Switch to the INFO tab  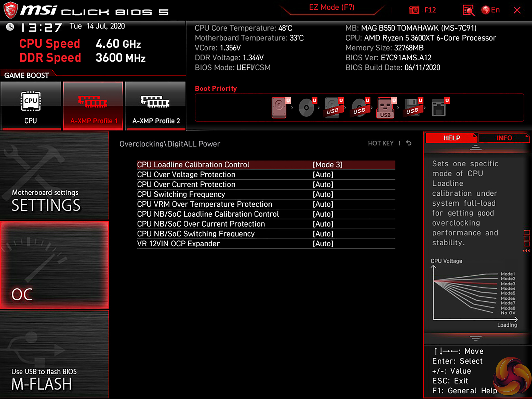504,138
